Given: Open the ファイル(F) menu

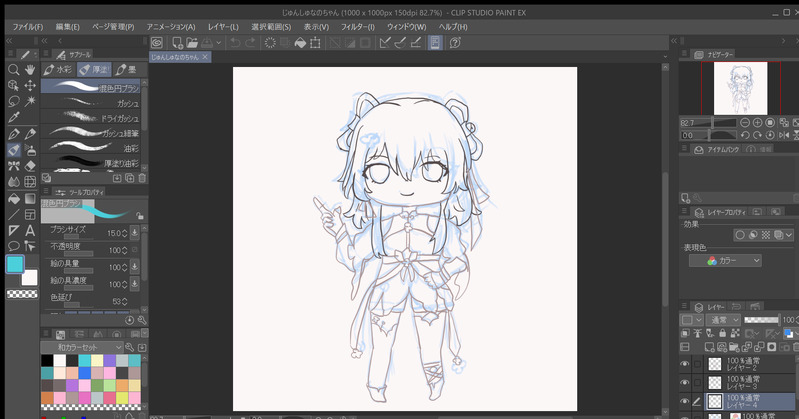Looking at the screenshot, I should tap(28, 27).
